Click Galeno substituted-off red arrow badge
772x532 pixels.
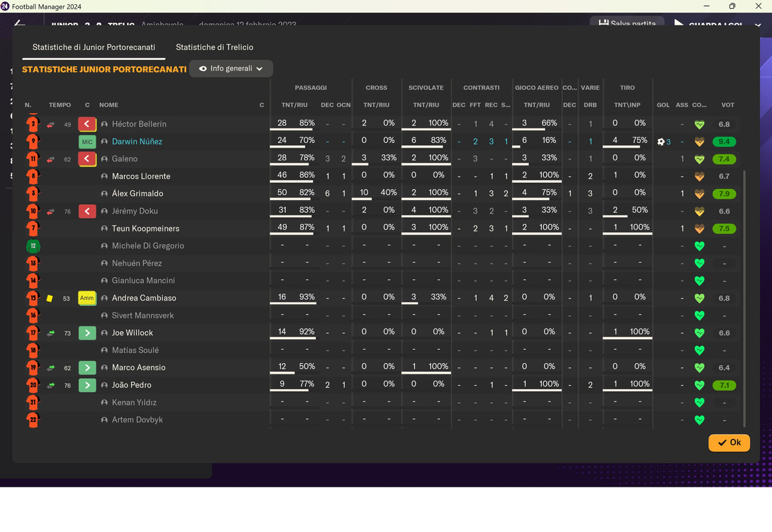[87, 159]
